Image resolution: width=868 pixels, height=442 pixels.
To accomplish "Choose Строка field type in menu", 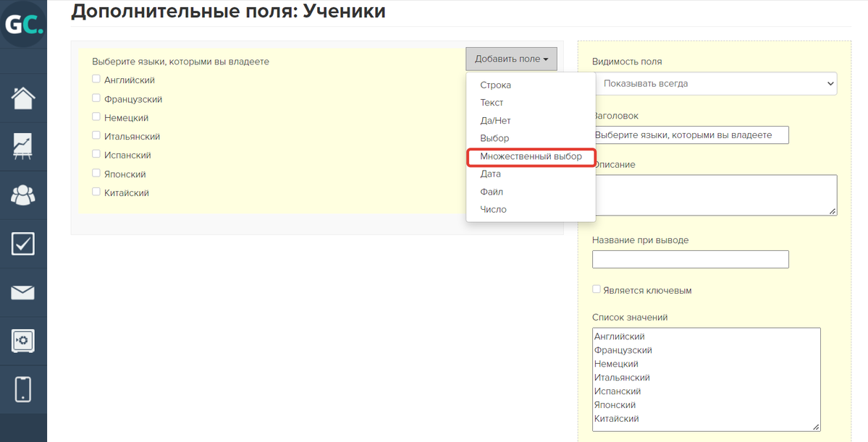I will point(495,85).
